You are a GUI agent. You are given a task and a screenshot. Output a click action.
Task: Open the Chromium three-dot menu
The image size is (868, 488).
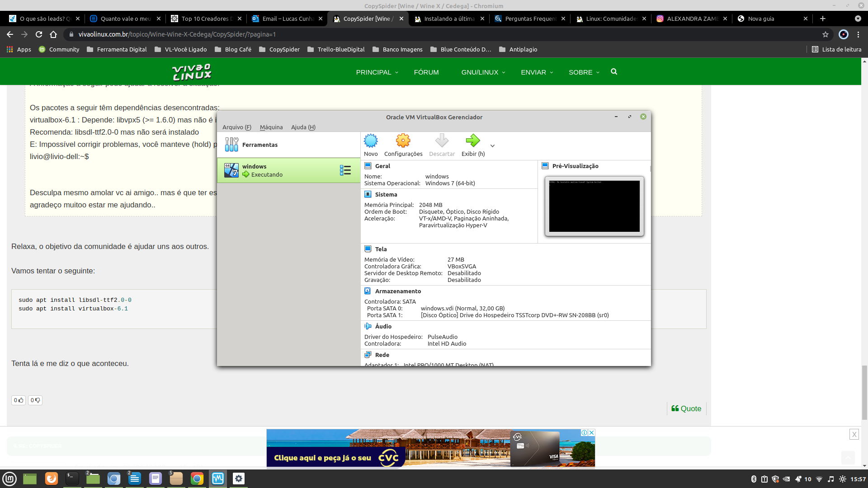(x=859, y=34)
